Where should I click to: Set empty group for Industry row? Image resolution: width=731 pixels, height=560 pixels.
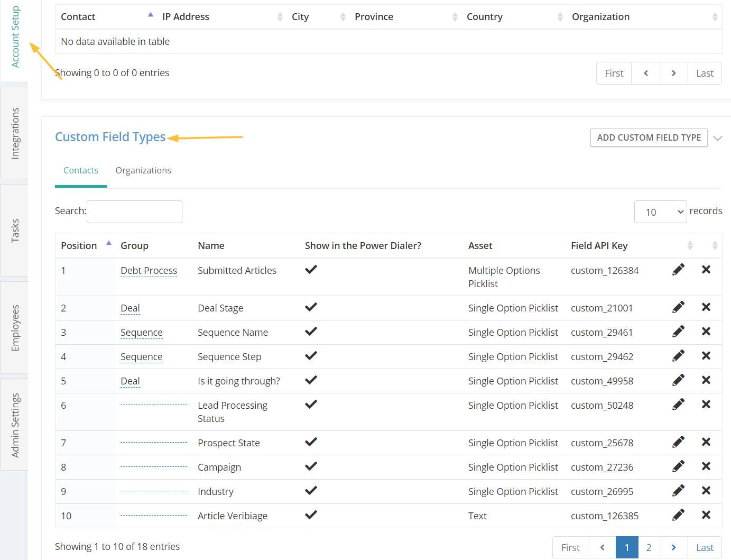154,491
